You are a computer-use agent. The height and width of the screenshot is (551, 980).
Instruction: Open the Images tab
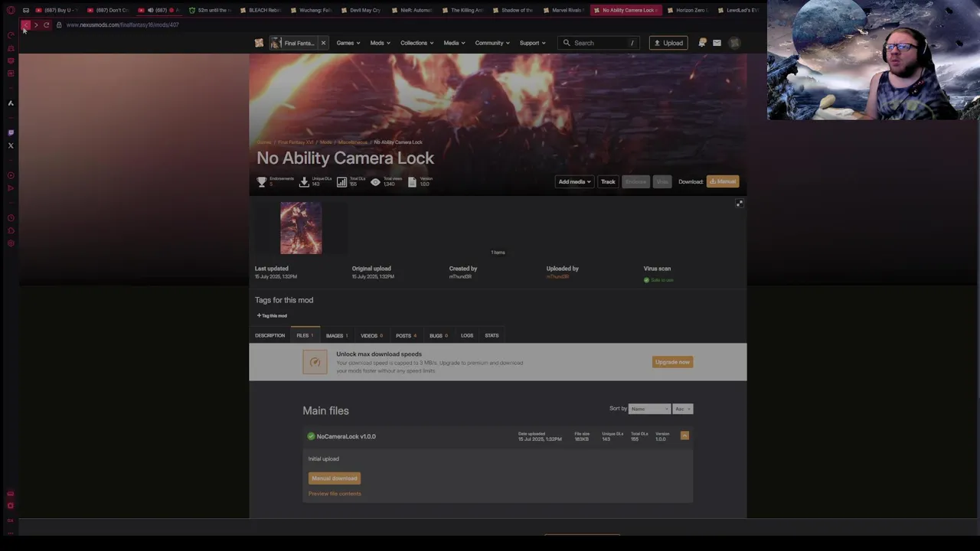click(x=337, y=335)
